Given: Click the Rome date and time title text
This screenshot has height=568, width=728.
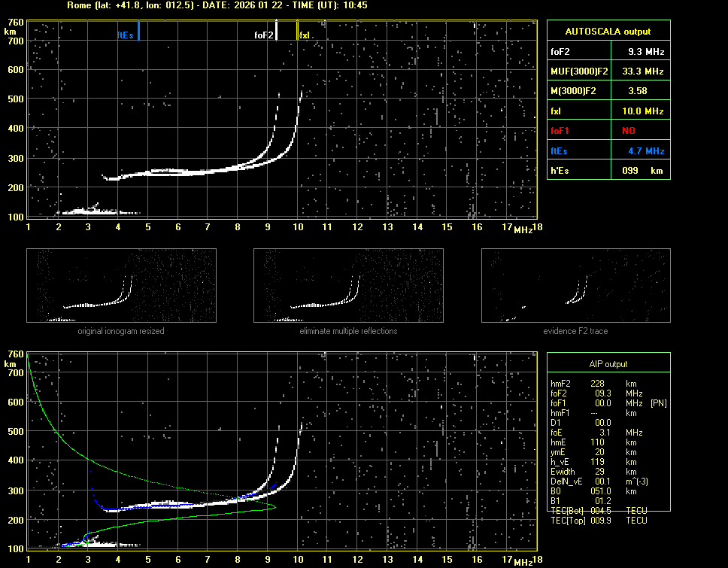Looking at the screenshot, I should (x=217, y=5).
